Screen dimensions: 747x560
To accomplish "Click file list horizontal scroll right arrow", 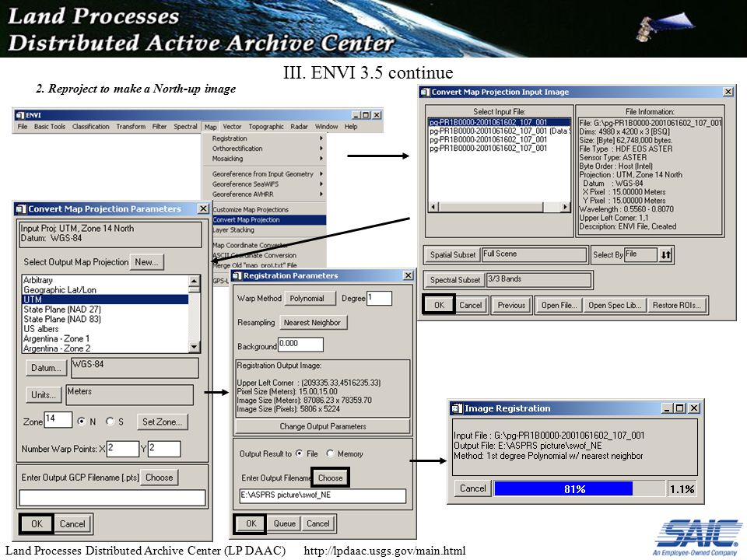I will (x=565, y=207).
